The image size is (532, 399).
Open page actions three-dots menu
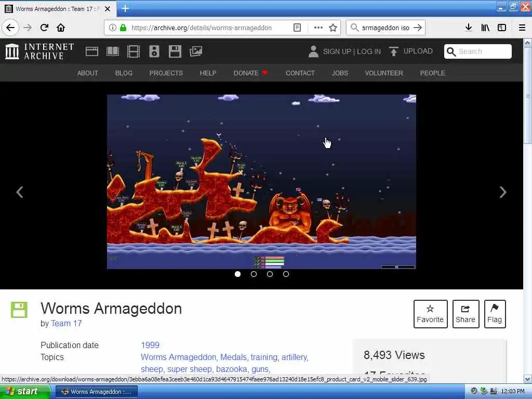(x=318, y=28)
